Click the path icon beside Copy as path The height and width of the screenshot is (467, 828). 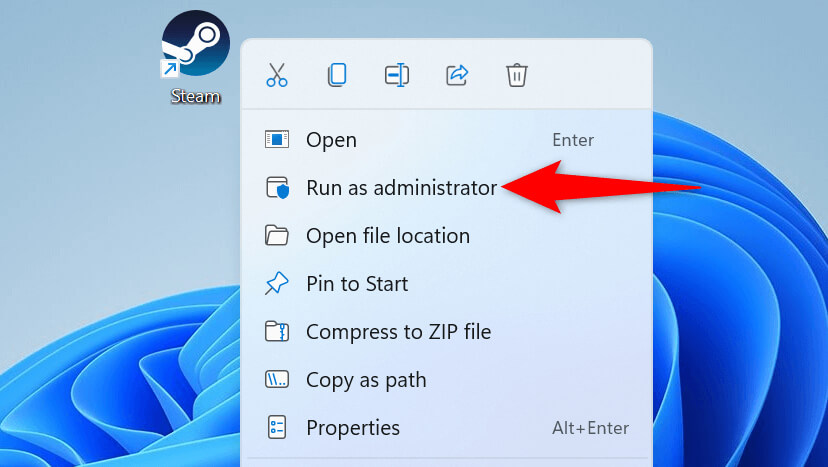(x=277, y=380)
